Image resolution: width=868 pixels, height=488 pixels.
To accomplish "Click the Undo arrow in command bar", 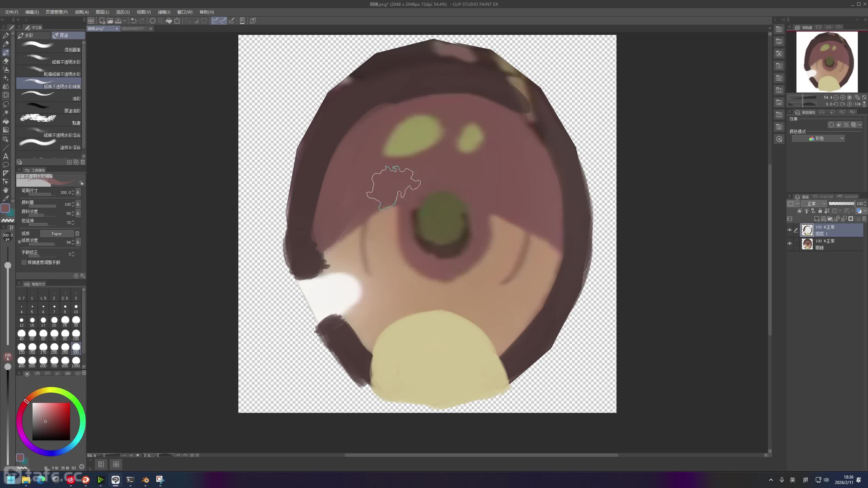I will 134,21.
